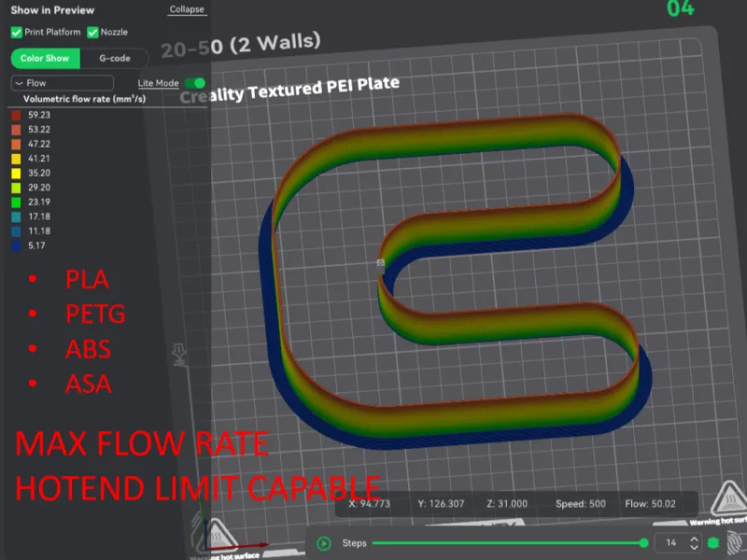The height and width of the screenshot is (560, 747).
Task: Click the 53.22 flow rate swatch
Action: pos(16,130)
